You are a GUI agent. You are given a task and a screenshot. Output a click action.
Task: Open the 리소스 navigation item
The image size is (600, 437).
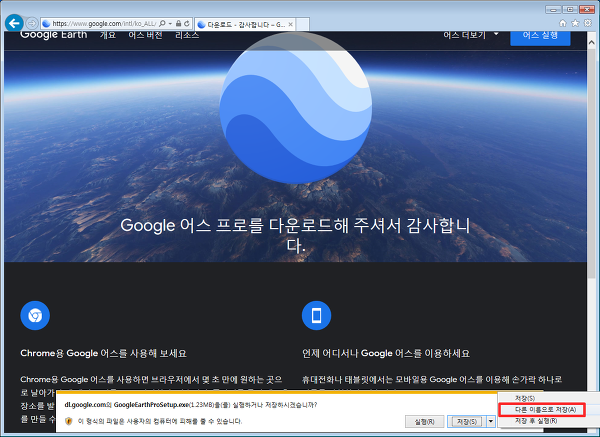tap(187, 35)
